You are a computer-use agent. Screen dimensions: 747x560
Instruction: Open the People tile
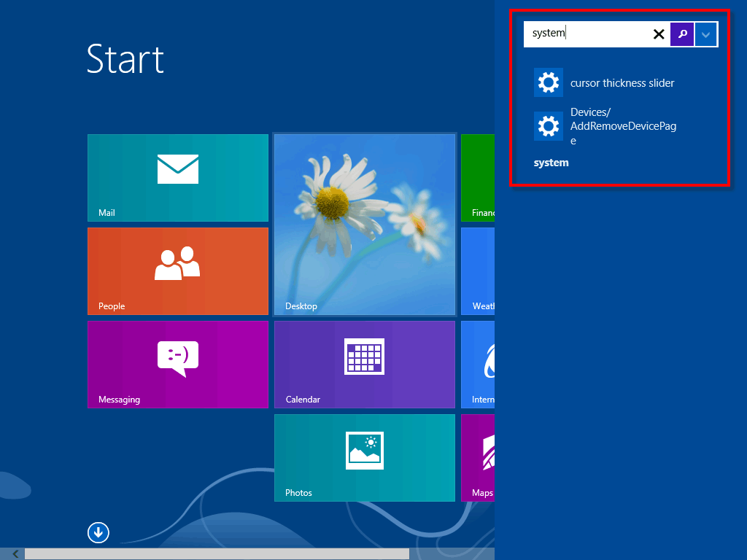(x=178, y=271)
